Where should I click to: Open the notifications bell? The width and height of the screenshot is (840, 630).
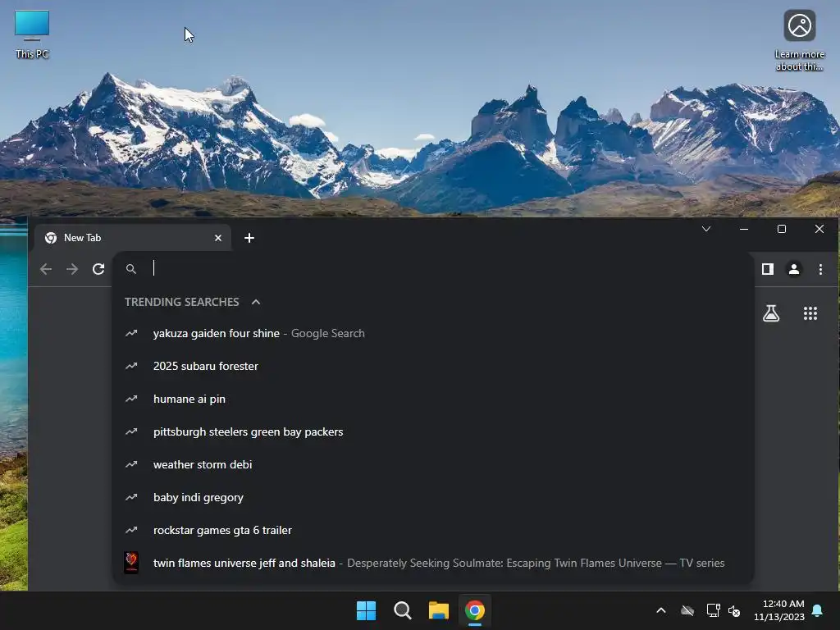[818, 610]
